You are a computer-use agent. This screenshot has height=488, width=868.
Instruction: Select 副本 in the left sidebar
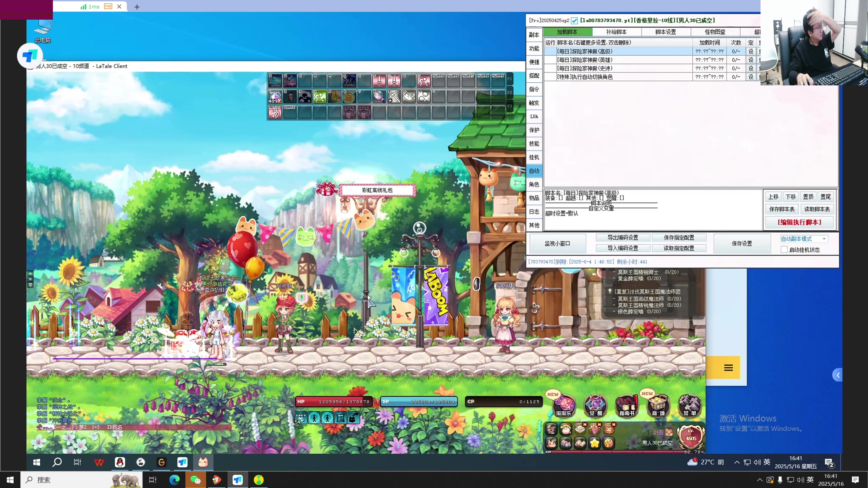(534, 35)
